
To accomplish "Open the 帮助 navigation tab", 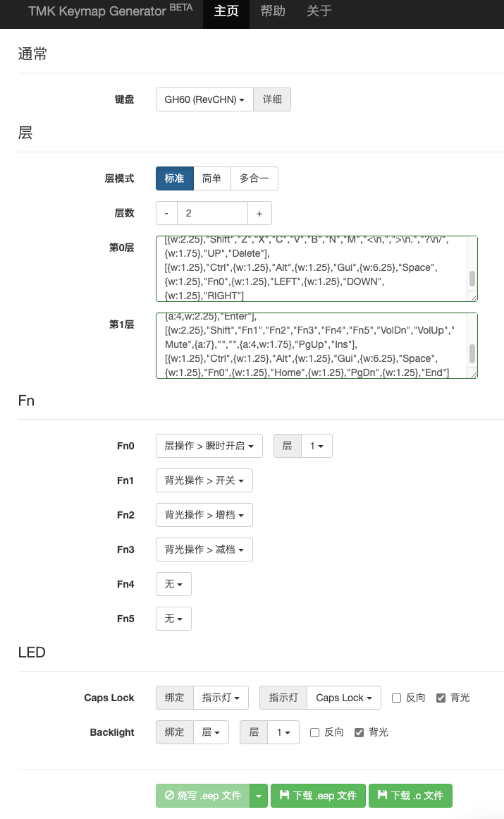I will [x=273, y=11].
